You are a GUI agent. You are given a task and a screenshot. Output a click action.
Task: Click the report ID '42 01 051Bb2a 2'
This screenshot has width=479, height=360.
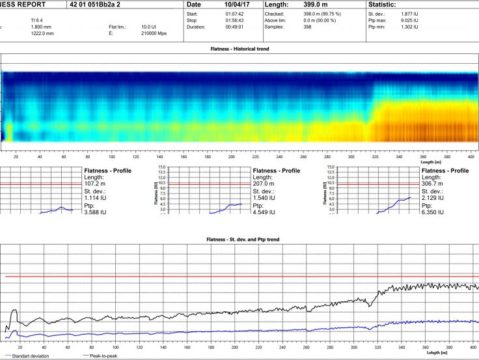[95, 5]
